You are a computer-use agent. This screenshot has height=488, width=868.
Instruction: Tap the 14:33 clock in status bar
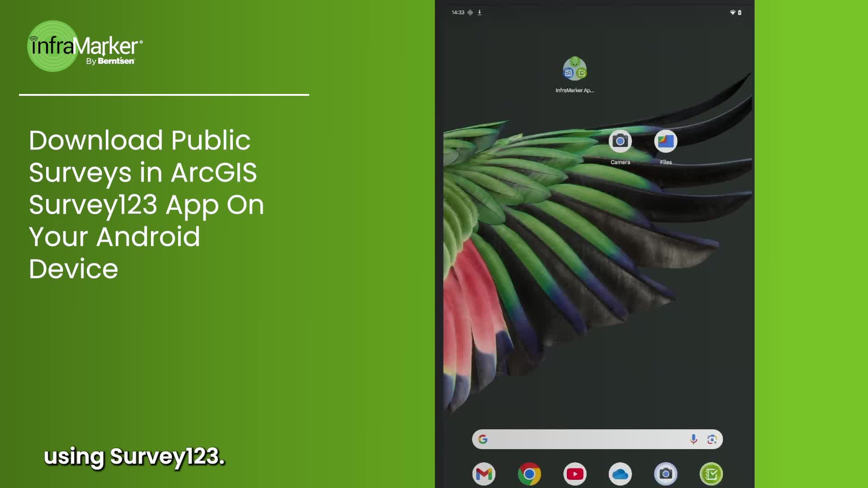(x=458, y=13)
